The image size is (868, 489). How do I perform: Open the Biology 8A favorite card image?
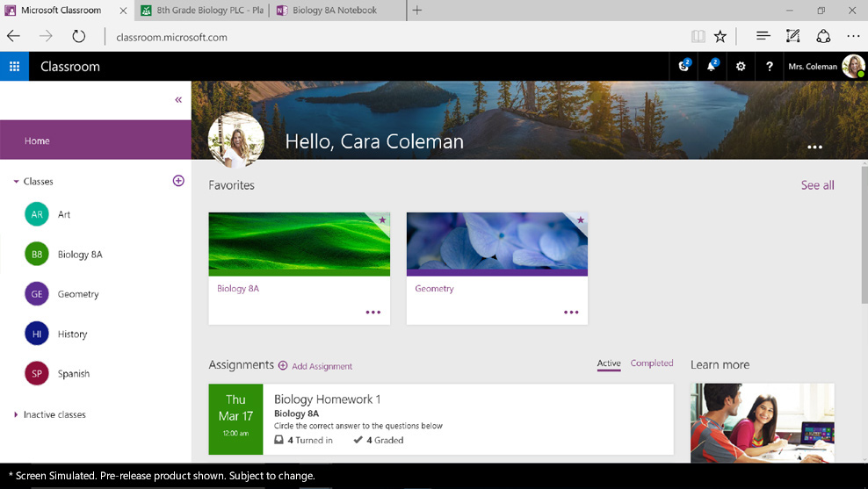click(x=299, y=244)
